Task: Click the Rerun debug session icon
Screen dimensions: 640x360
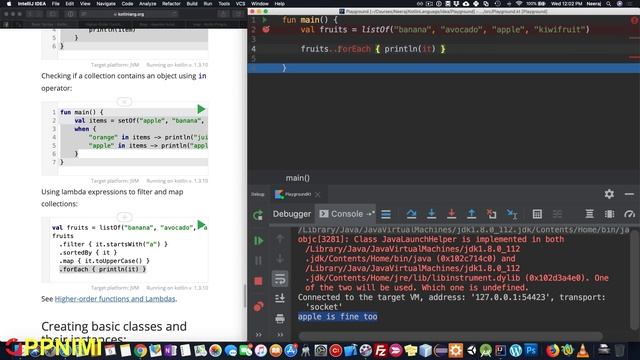Action: coord(258,215)
